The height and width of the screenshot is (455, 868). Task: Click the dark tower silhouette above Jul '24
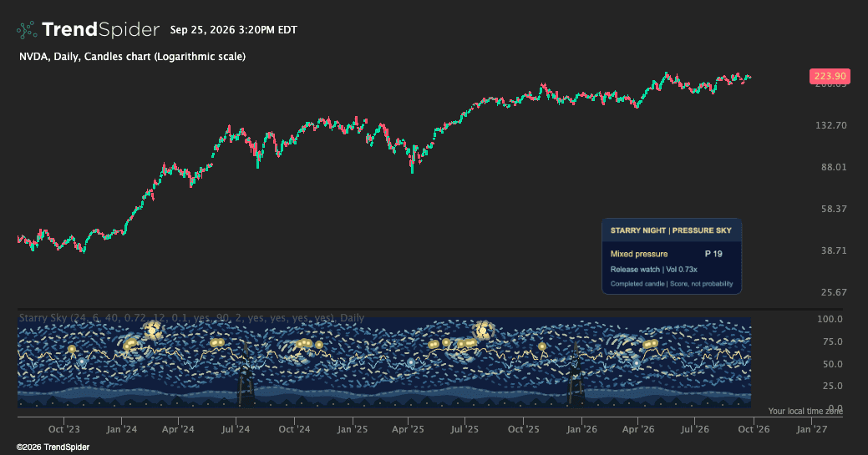(x=246, y=374)
